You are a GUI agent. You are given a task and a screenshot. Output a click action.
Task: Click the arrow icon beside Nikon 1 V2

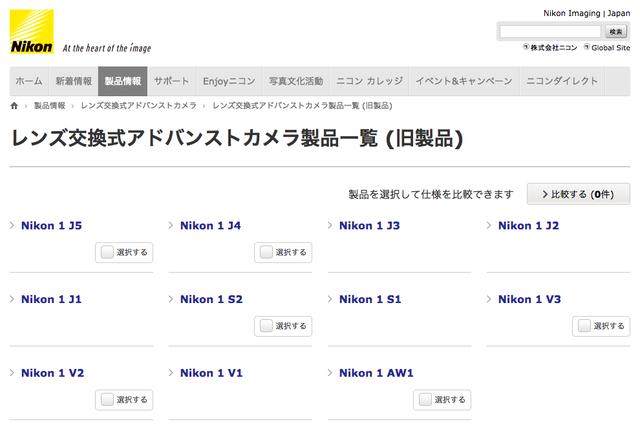click(x=12, y=373)
